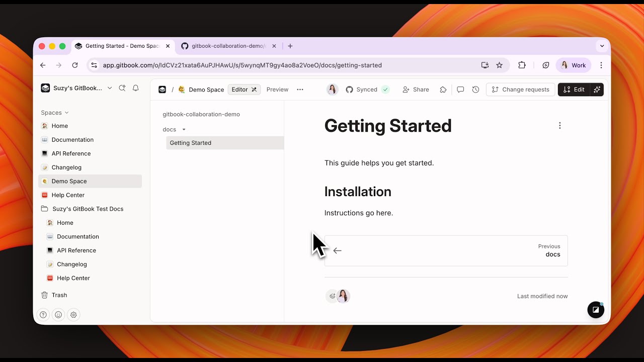Image resolution: width=644 pixels, height=362 pixels.
Task: Open Documentation under Test Docs folder
Action: [x=93, y=236]
